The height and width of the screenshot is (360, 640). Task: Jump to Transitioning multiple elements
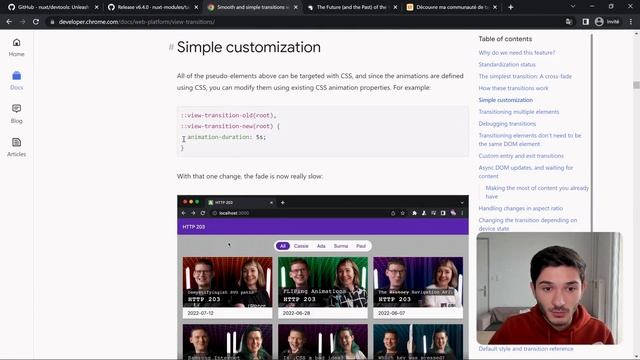point(519,112)
